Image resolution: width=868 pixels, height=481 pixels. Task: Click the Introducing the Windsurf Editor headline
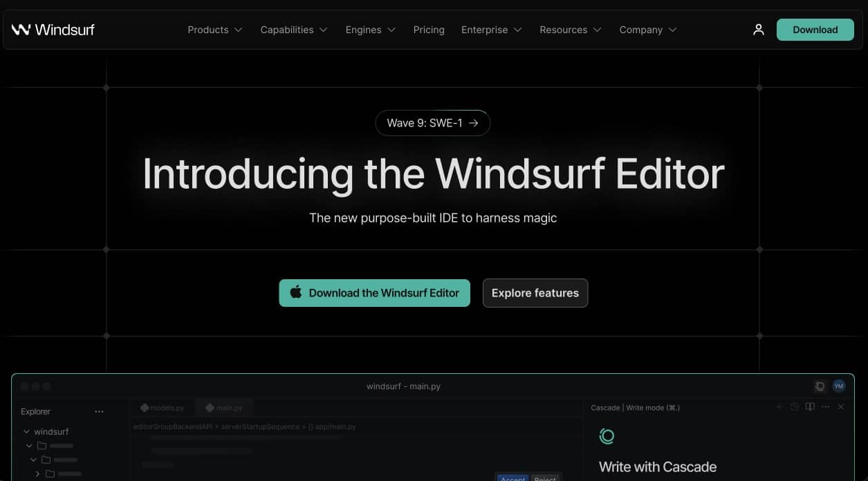(x=434, y=173)
